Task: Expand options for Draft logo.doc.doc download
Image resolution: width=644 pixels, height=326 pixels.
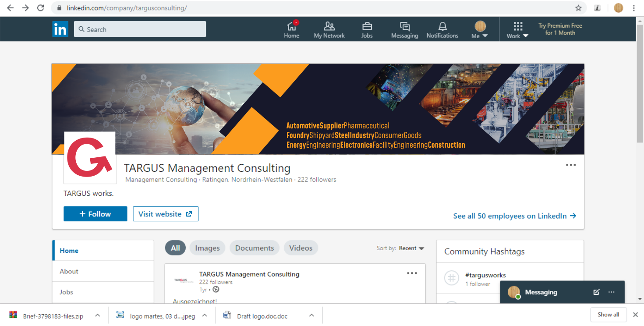Action: (x=311, y=315)
